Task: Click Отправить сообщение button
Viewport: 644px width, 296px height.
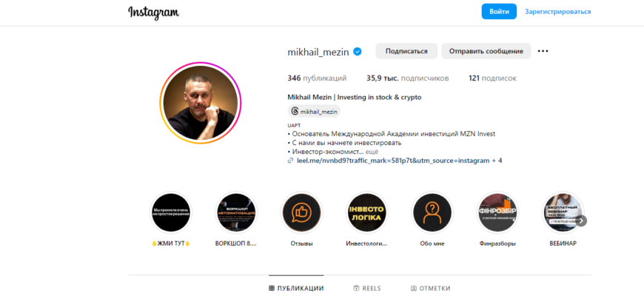Action: click(486, 51)
